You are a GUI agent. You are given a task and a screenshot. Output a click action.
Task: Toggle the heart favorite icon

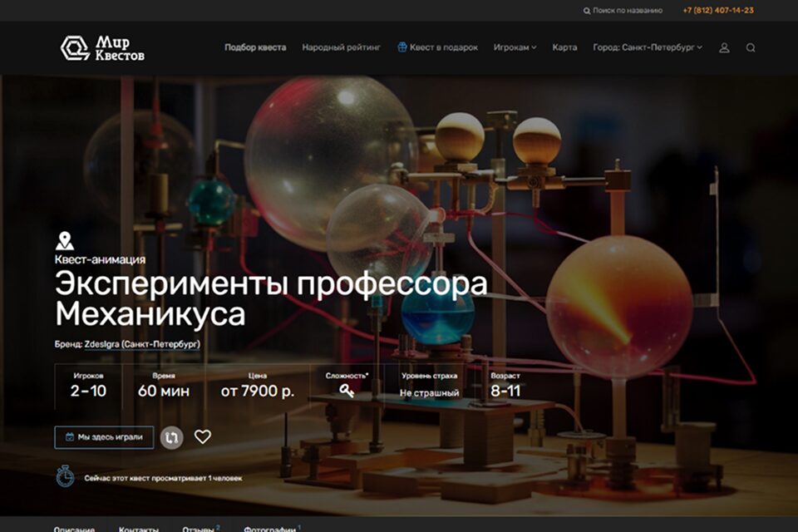(x=203, y=436)
